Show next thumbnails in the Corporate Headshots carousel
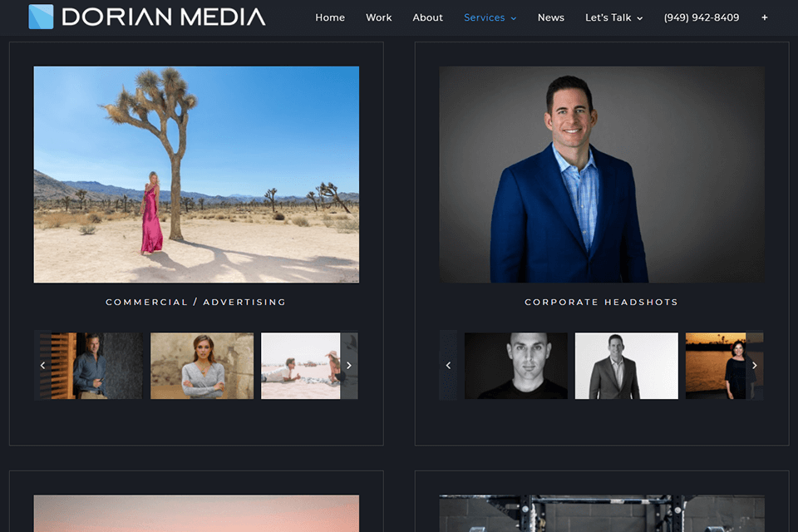This screenshot has height=532, width=798. click(754, 365)
